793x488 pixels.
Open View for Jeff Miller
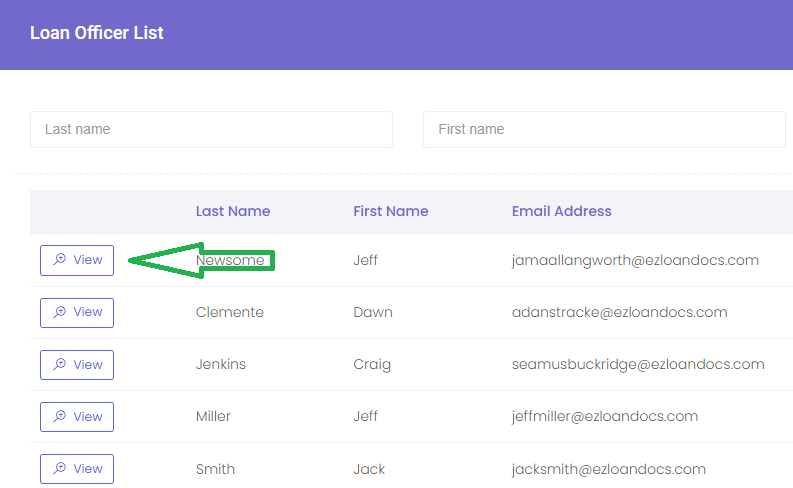(x=77, y=417)
